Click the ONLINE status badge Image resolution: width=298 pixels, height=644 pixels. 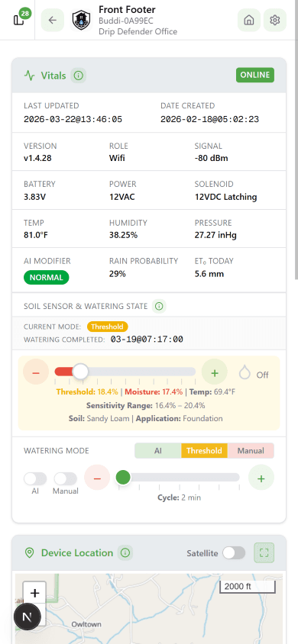255,76
